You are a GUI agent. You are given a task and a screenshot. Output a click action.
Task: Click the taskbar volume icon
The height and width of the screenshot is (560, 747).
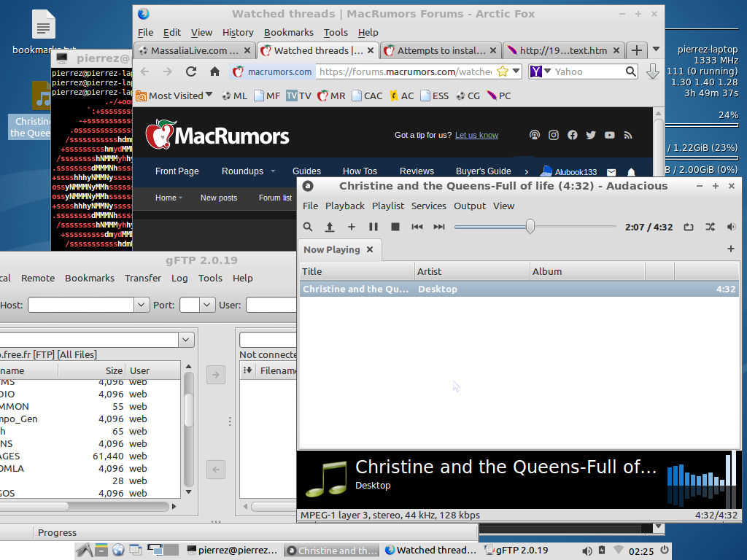point(587,551)
